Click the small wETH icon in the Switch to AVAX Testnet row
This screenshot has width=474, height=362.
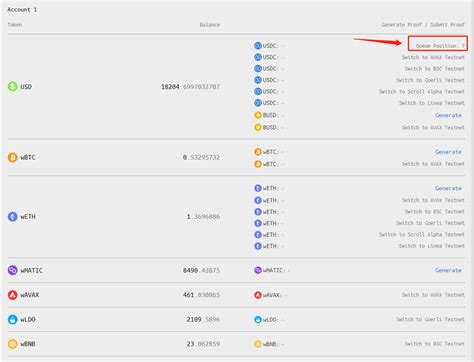tap(258, 200)
